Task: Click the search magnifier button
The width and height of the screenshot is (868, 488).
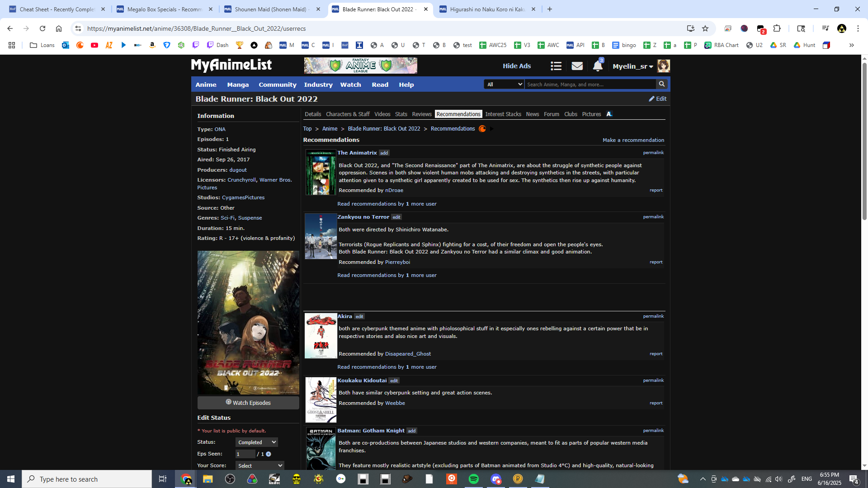Action: pyautogui.click(x=661, y=84)
